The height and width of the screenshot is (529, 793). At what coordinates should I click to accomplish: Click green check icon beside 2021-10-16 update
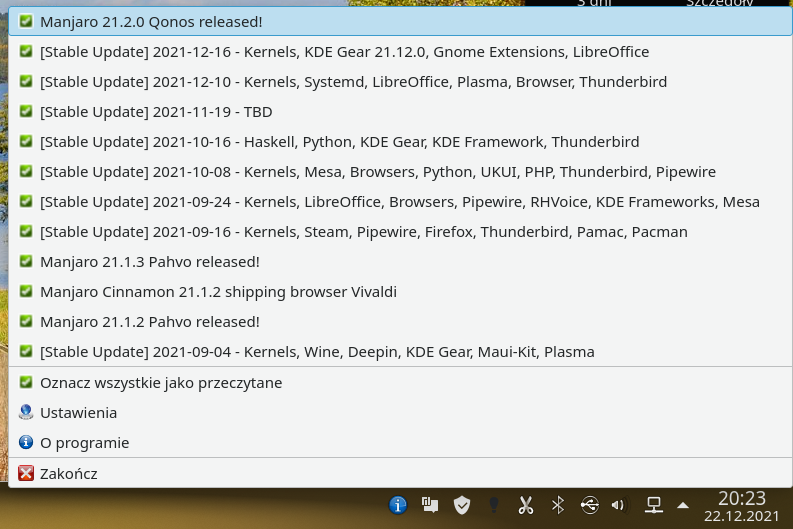point(26,141)
